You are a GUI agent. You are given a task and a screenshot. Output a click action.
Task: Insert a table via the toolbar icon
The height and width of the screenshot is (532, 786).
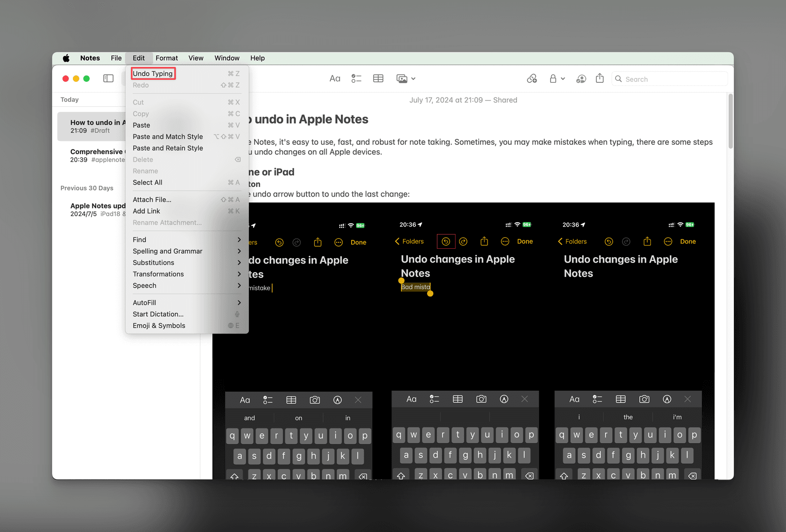click(x=378, y=79)
